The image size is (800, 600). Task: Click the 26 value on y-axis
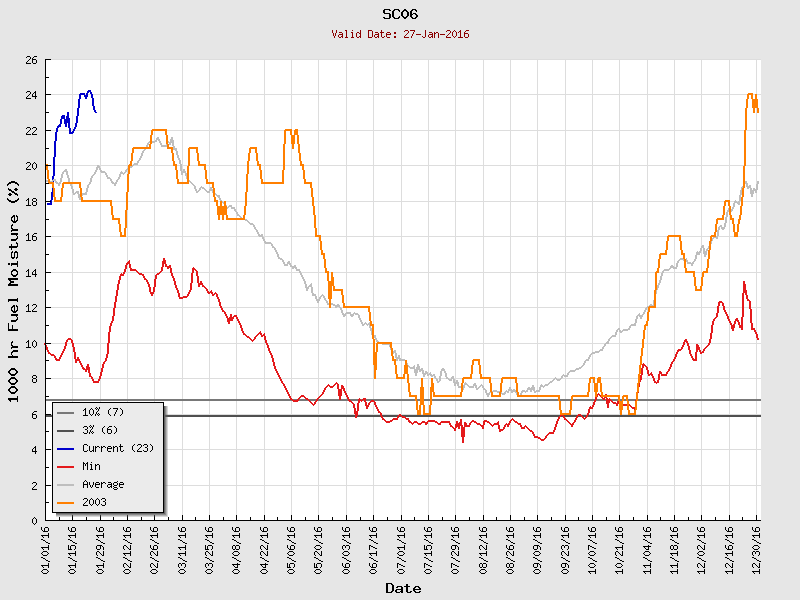tap(31, 61)
